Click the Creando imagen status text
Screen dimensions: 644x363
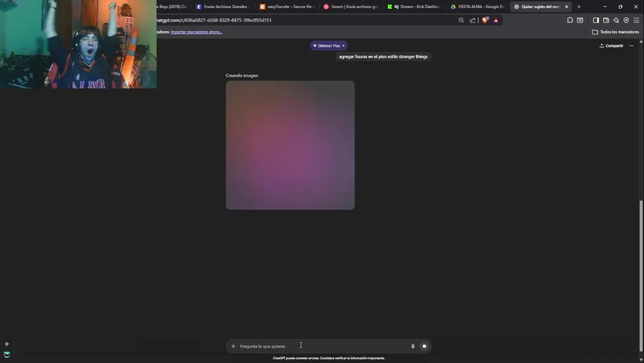pos(242,76)
